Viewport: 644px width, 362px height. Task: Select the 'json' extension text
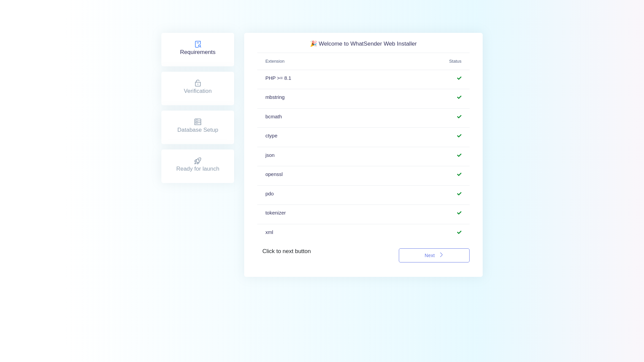coord(270,155)
